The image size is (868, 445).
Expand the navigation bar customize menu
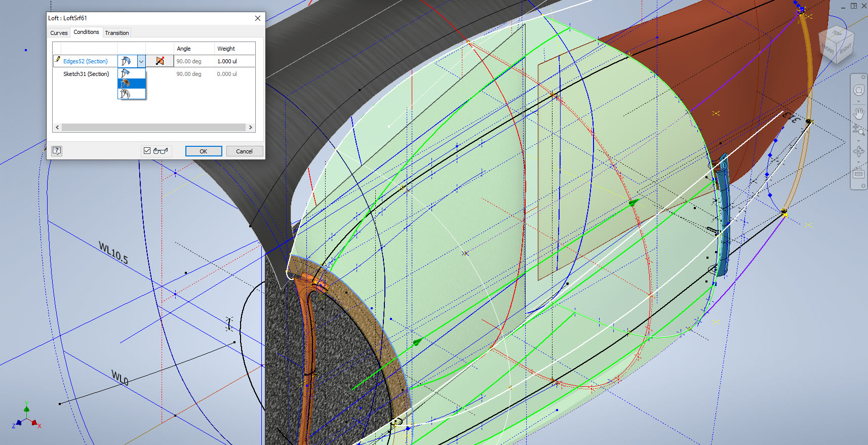[x=863, y=186]
